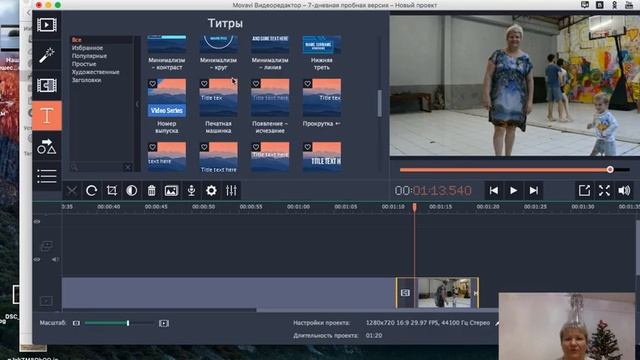Click the microphone record audio button
This screenshot has height=360, width=640.
[x=191, y=191]
